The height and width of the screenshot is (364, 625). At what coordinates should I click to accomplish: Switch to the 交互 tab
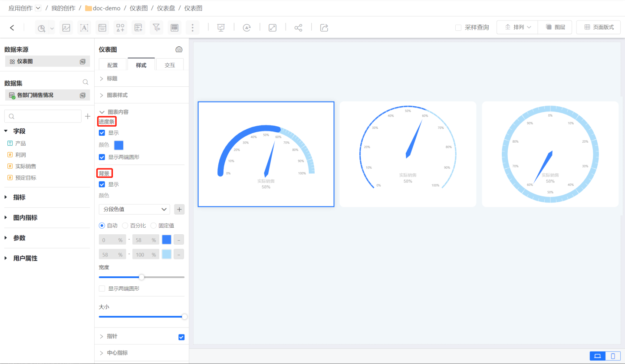pos(170,65)
